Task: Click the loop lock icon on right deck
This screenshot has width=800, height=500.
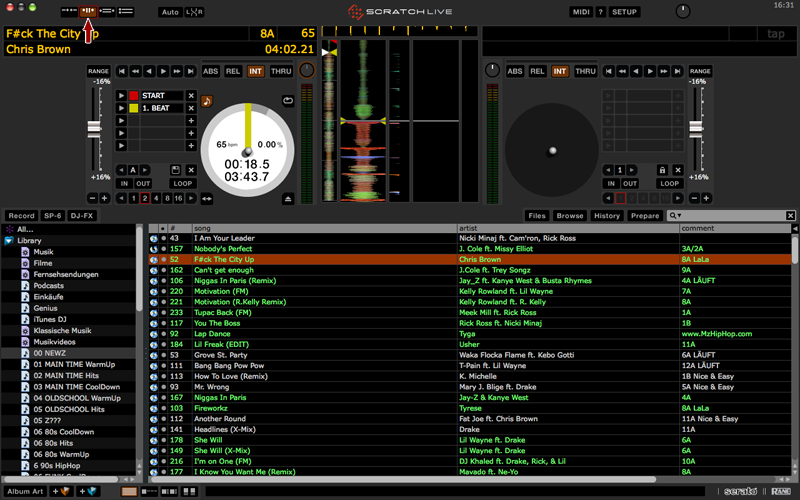Action: point(662,170)
